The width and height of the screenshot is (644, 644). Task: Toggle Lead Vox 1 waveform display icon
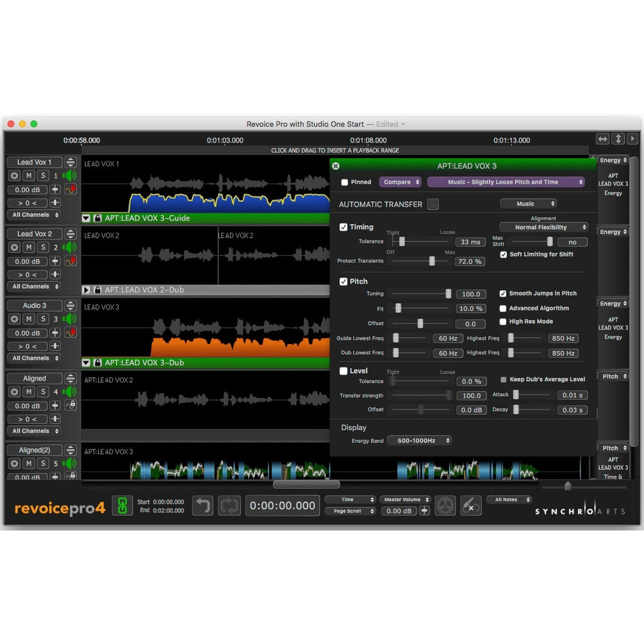[x=70, y=189]
